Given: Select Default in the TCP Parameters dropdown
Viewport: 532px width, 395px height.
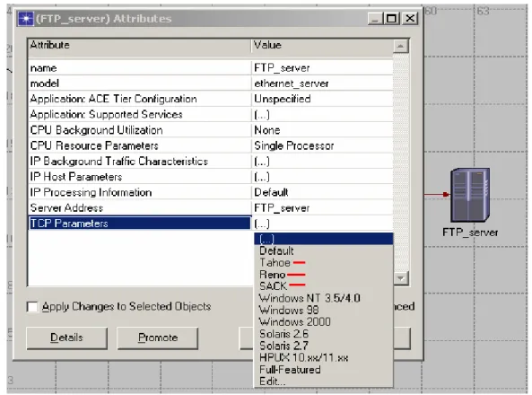Looking at the screenshot, I should pyautogui.click(x=323, y=251).
